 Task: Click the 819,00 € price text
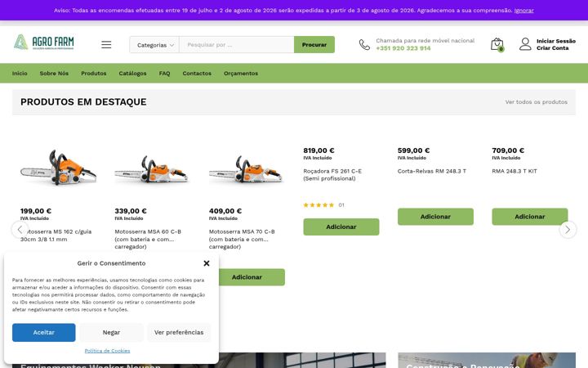point(318,150)
